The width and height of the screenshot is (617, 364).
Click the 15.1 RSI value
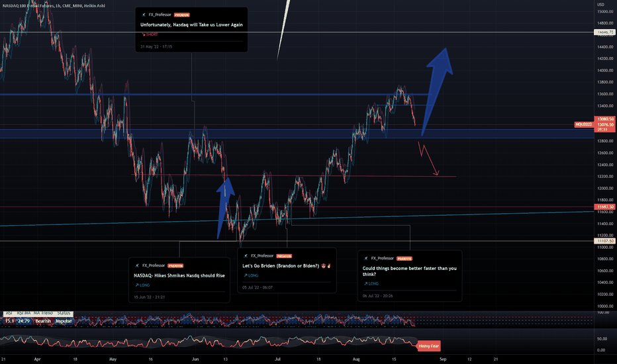pos(9,321)
